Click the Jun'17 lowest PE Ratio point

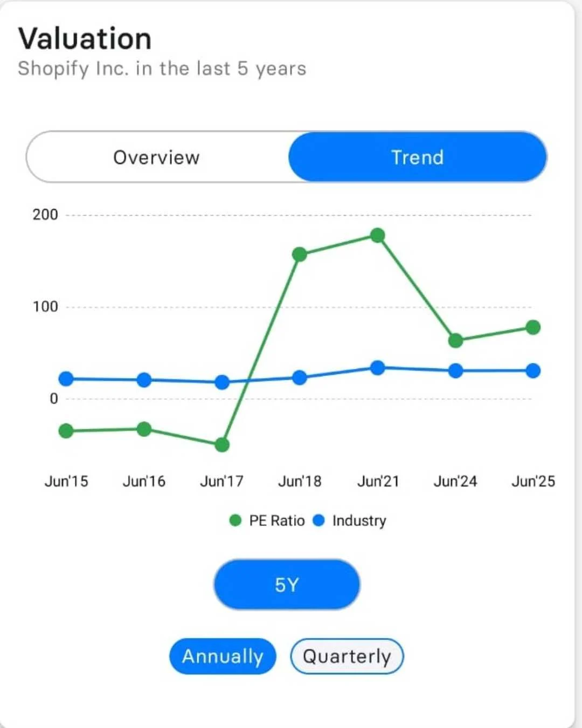(222, 445)
